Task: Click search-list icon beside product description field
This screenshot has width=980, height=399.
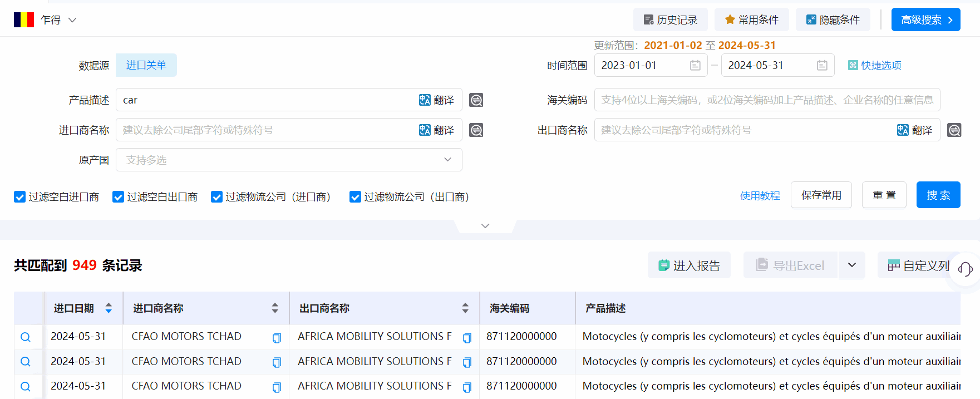Action: pyautogui.click(x=476, y=100)
